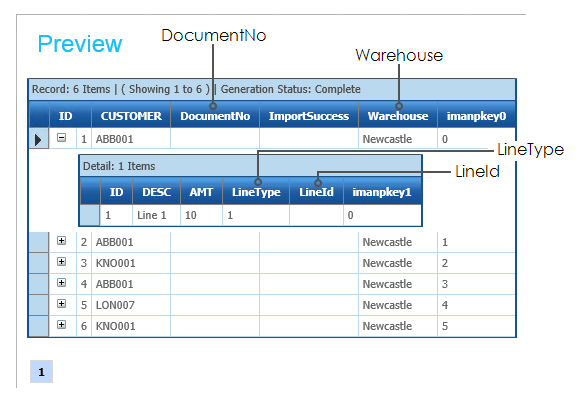Click the imanpkey1 detail column header

pos(382,192)
